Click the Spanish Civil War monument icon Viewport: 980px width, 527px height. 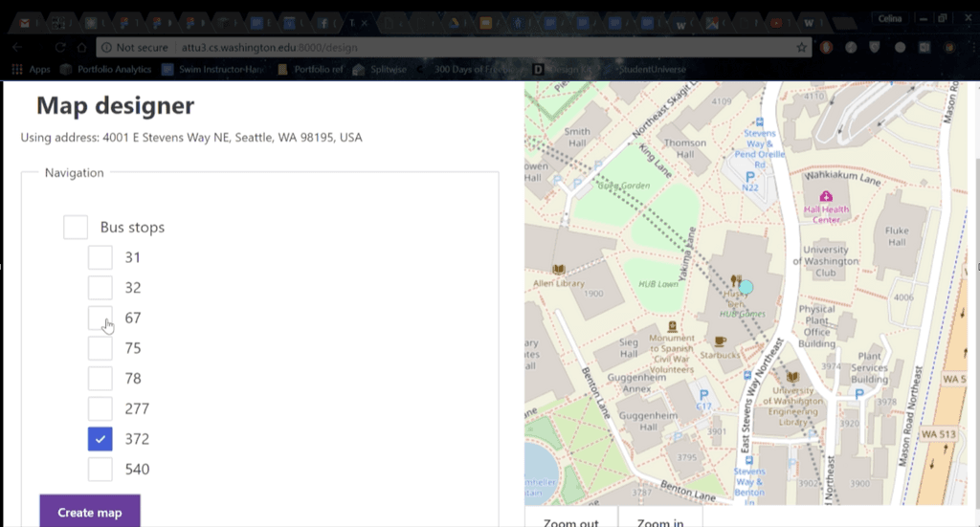[x=673, y=326]
